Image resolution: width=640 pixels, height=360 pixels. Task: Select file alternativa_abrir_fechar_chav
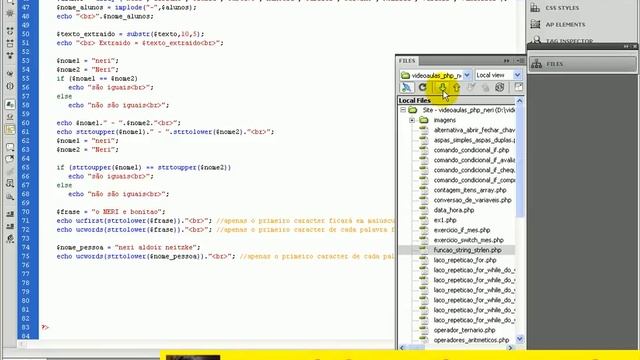click(x=473, y=130)
